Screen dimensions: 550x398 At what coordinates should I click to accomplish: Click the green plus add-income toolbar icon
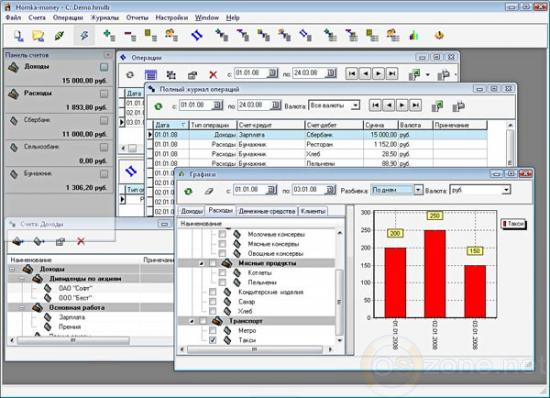click(x=109, y=35)
